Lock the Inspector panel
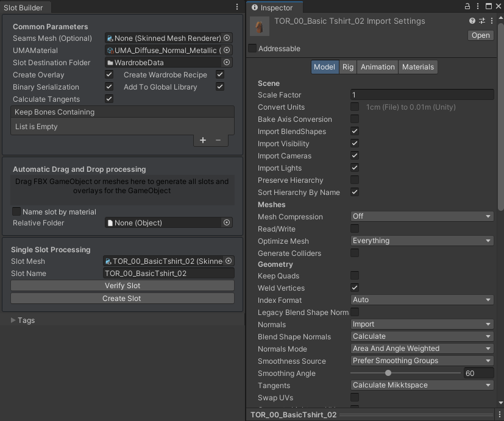 coord(467,7)
